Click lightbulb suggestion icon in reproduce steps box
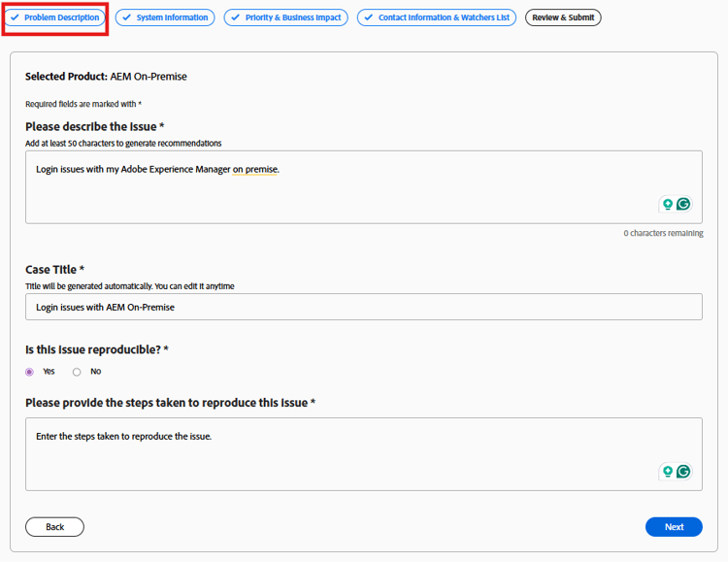The image size is (728, 562). tap(668, 472)
